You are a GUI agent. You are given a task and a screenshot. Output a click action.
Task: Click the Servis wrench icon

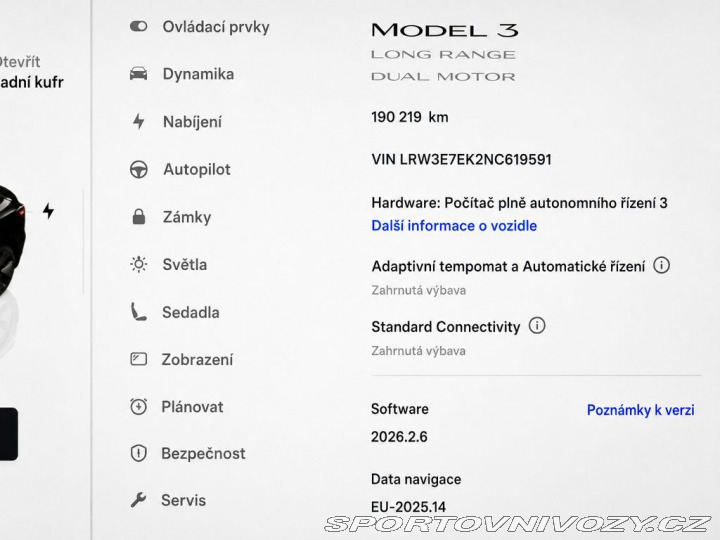click(139, 500)
